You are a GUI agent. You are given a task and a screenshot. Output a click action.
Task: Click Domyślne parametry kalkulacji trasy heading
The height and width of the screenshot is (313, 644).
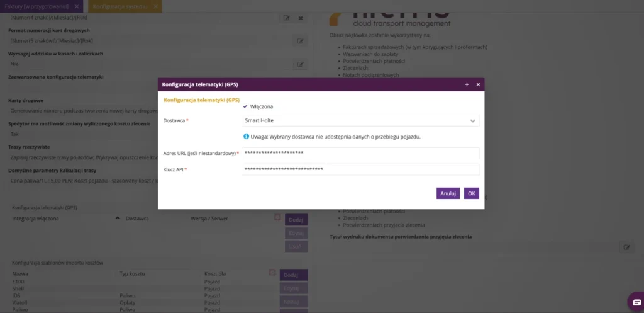[x=52, y=170]
